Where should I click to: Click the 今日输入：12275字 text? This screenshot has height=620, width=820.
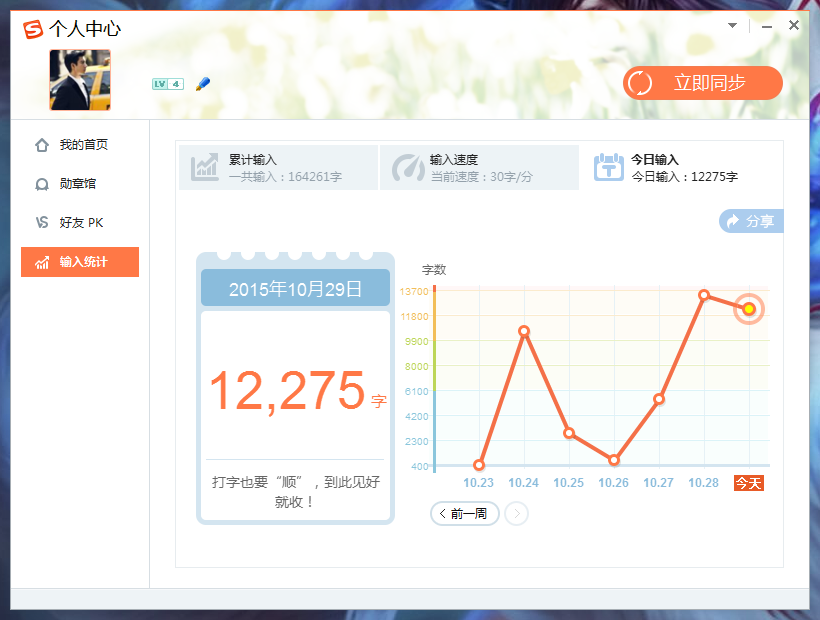(x=685, y=177)
